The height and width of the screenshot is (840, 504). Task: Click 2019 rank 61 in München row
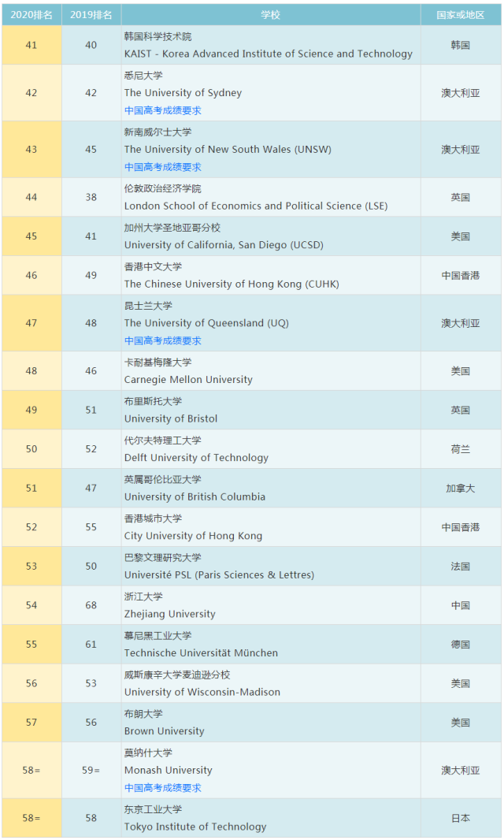pos(91,645)
